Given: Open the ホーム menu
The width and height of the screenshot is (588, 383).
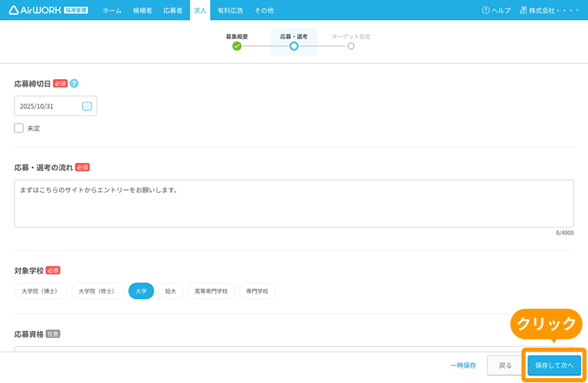Looking at the screenshot, I should [112, 10].
